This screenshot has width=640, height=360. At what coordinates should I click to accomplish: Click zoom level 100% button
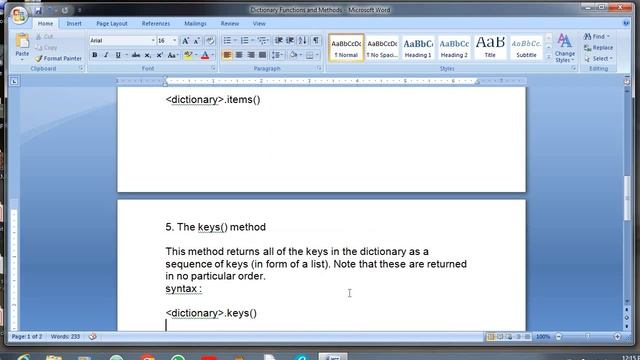click(x=543, y=337)
